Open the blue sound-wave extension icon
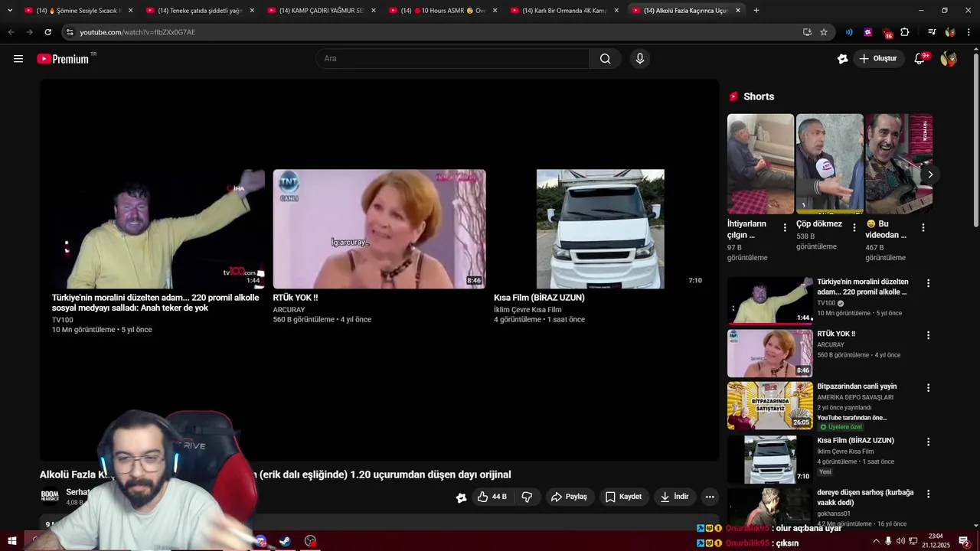 tap(849, 32)
